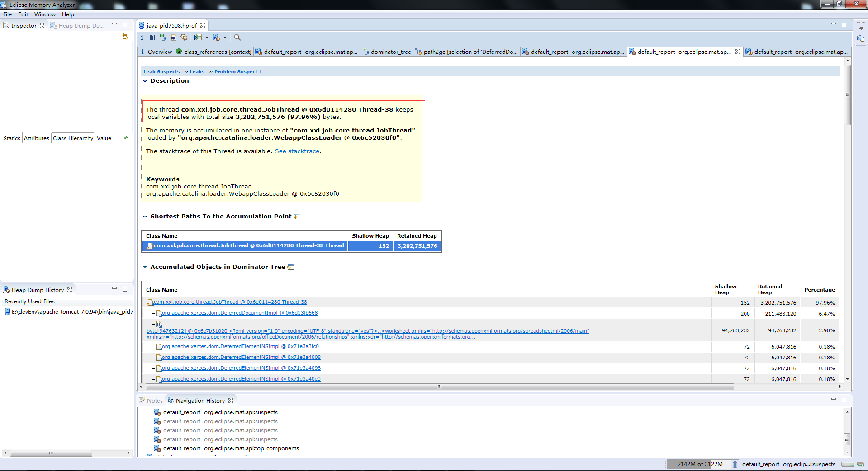This screenshot has width=868, height=471.
Task: Open the Window menu
Action: pos(45,14)
